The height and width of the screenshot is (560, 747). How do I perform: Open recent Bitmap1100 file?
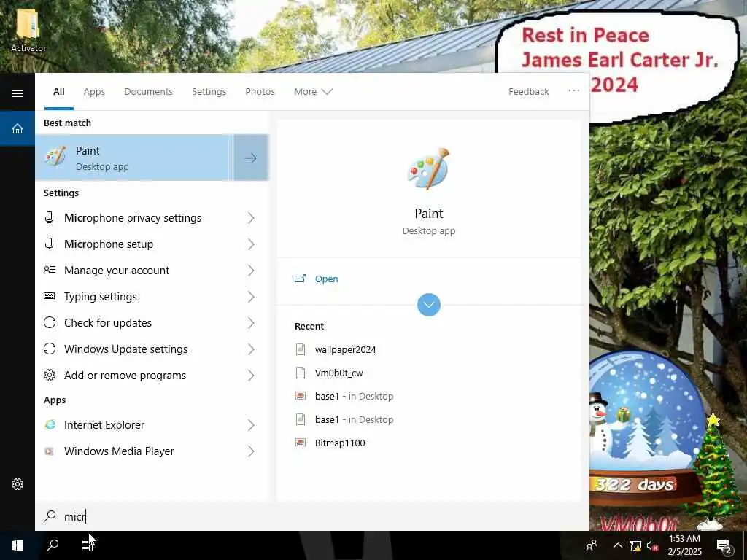tap(340, 443)
